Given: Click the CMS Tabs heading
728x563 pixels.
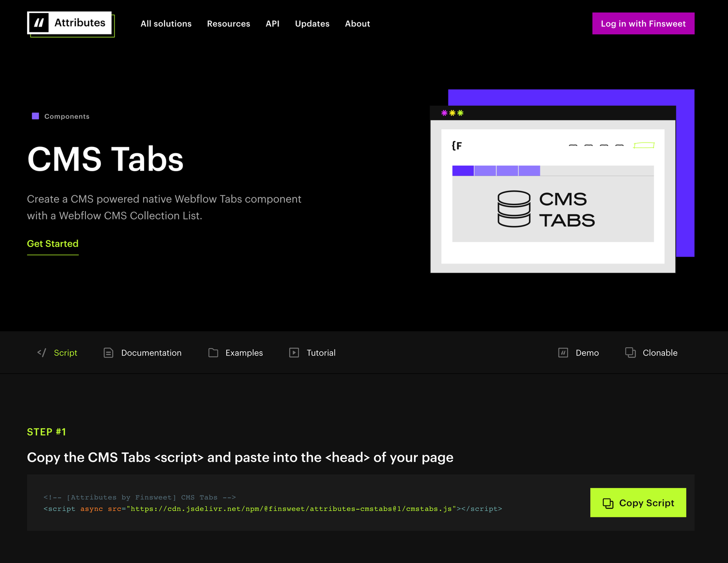Looking at the screenshot, I should (105, 159).
